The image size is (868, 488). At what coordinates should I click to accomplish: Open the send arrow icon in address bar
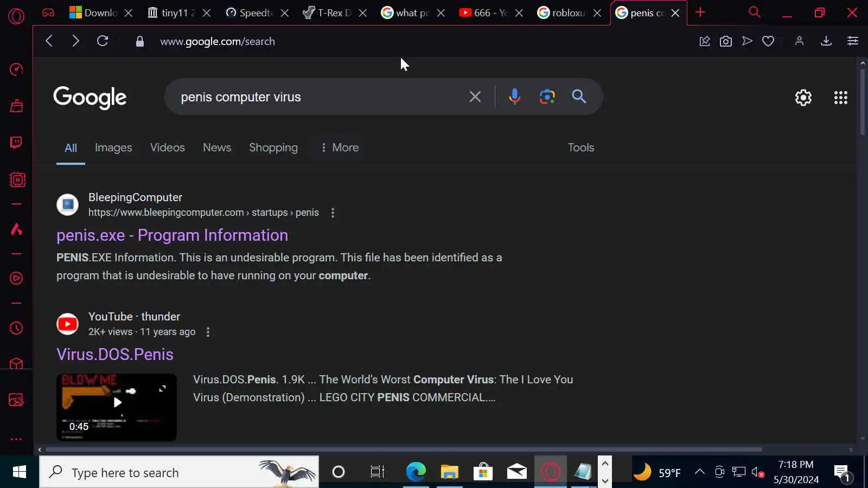[747, 41]
